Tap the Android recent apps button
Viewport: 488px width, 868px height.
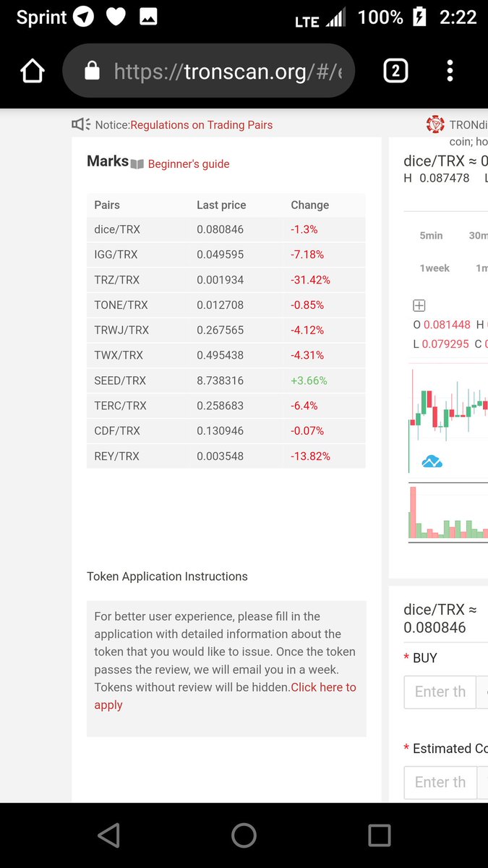(x=380, y=835)
